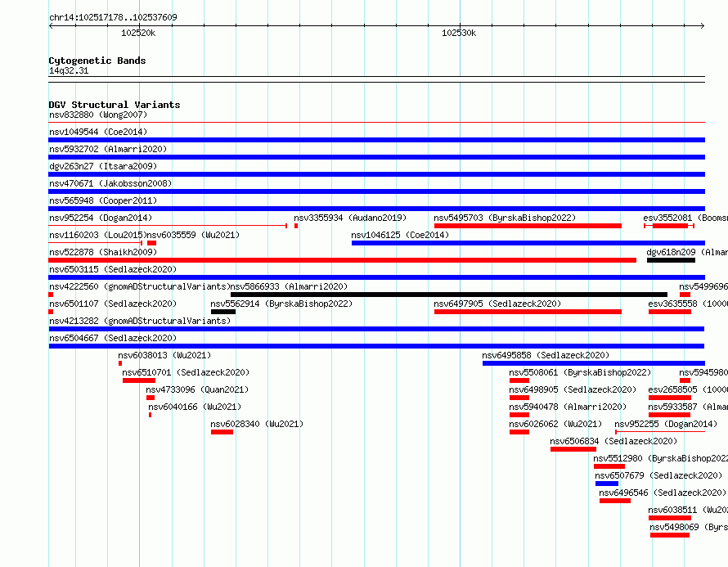The image size is (728, 567).
Task: Open nsv6040166 (Wu2021) label
Action: click(x=195, y=407)
